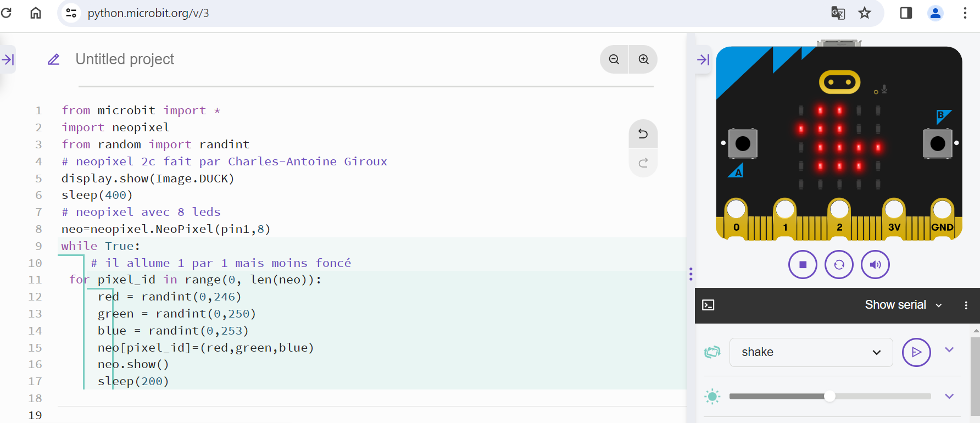Collapse the simulator panel arrow
The image size is (980, 423).
(703, 59)
